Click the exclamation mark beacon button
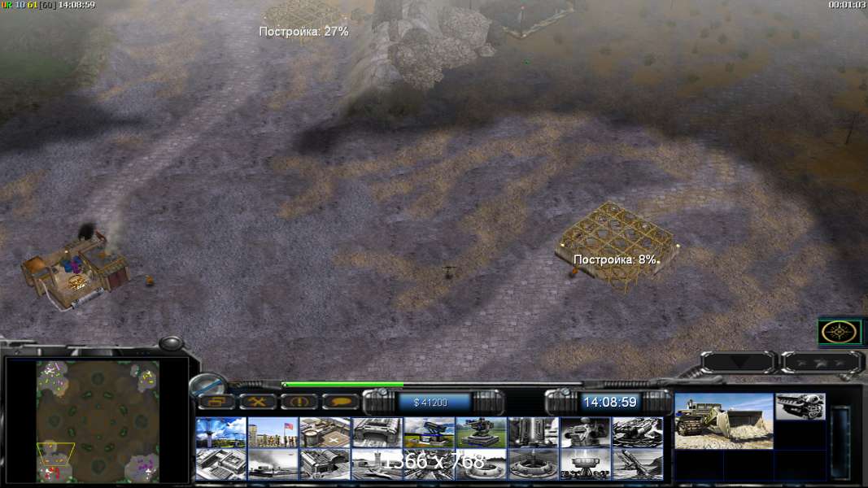Viewport: 868px width, 488px height. (299, 402)
